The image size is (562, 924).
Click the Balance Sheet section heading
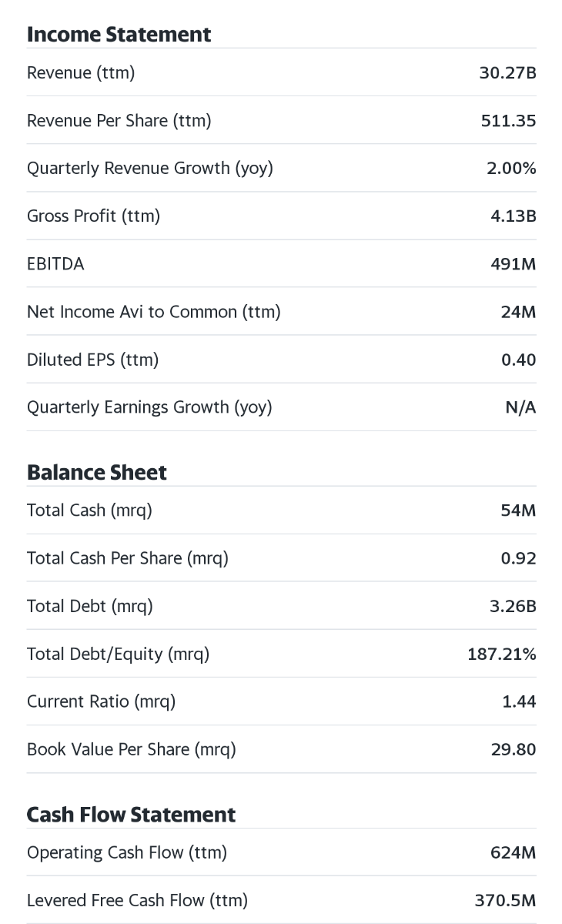(96, 472)
